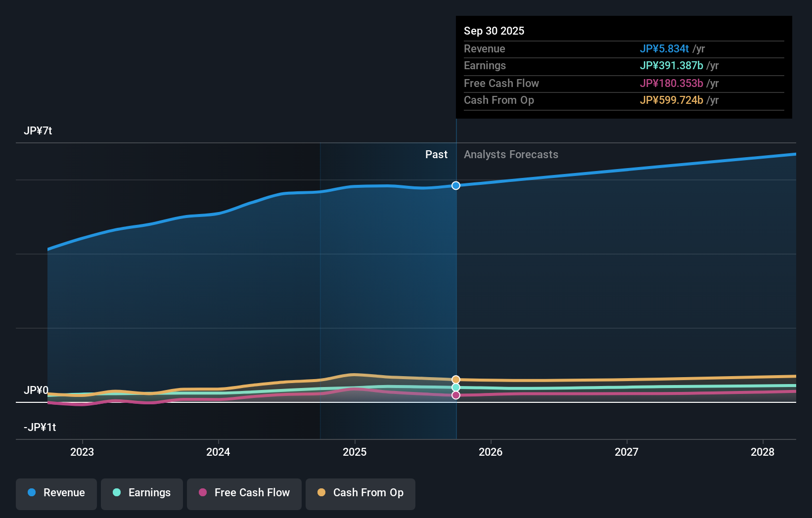Switch to the Past section of the chart
This screenshot has height=518, width=812.
click(x=436, y=154)
